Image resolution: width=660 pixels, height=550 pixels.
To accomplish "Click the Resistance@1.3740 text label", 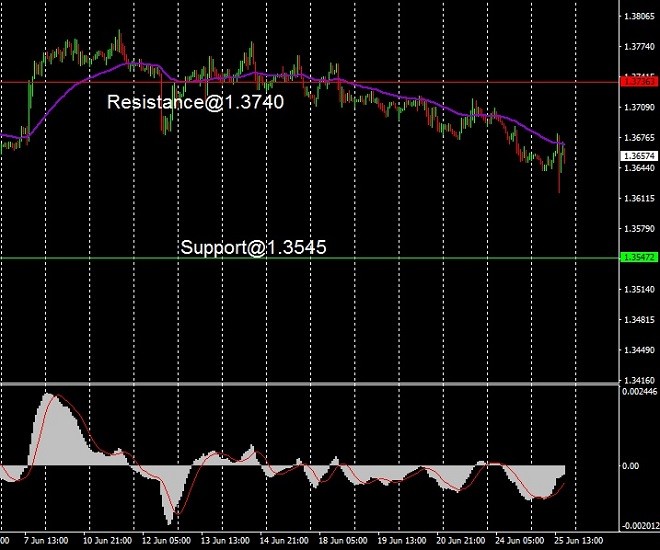I will [x=195, y=102].
